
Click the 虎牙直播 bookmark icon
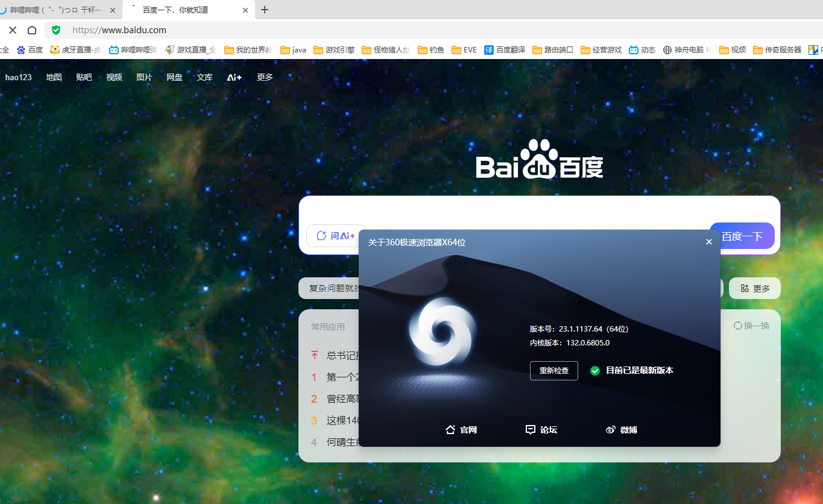tap(54, 49)
